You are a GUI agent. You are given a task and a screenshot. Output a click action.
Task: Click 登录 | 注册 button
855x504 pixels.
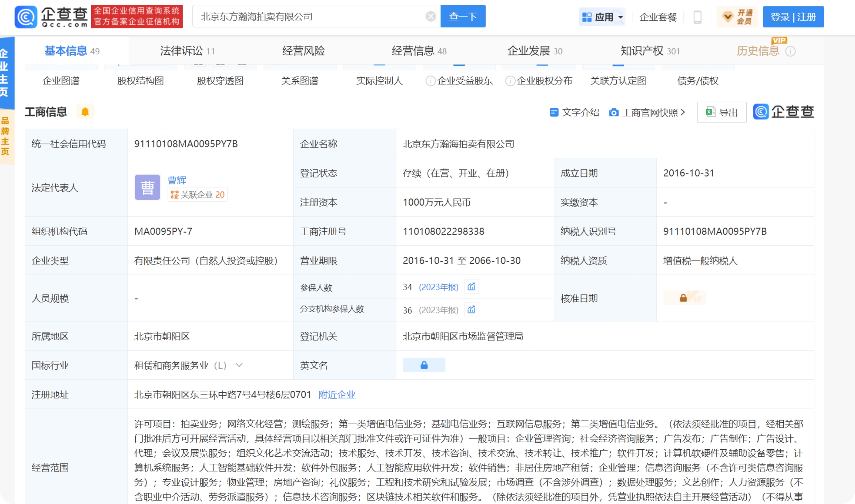(x=793, y=17)
